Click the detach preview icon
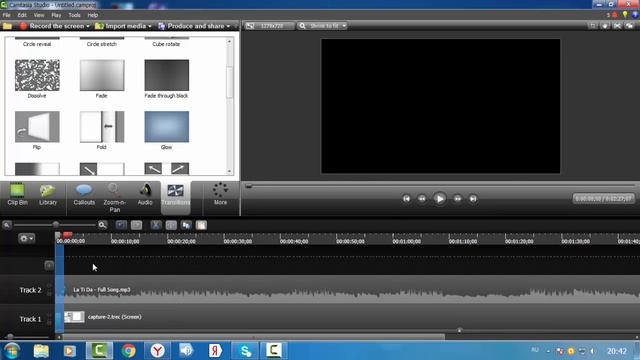Viewport: 640px width, 360px height. 629,26
